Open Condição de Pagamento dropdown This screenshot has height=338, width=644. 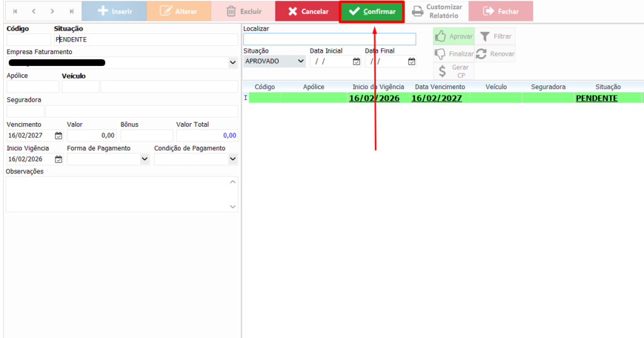(x=233, y=160)
